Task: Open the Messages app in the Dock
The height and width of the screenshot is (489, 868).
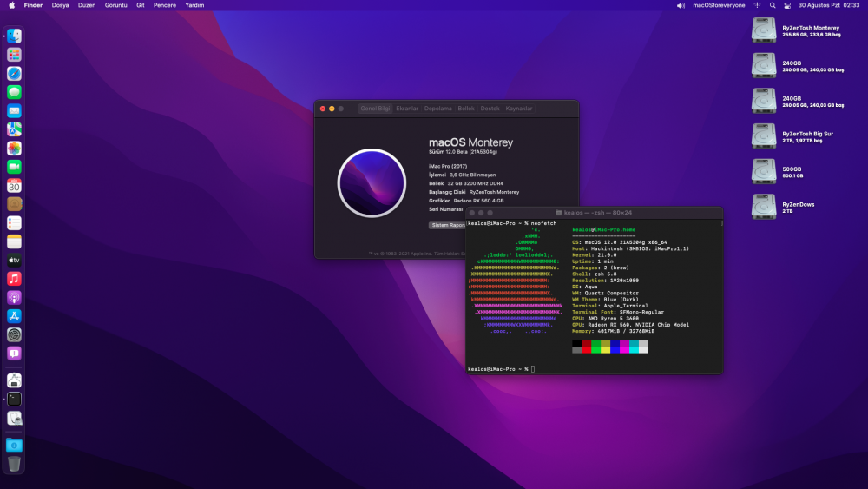Action: tap(15, 92)
